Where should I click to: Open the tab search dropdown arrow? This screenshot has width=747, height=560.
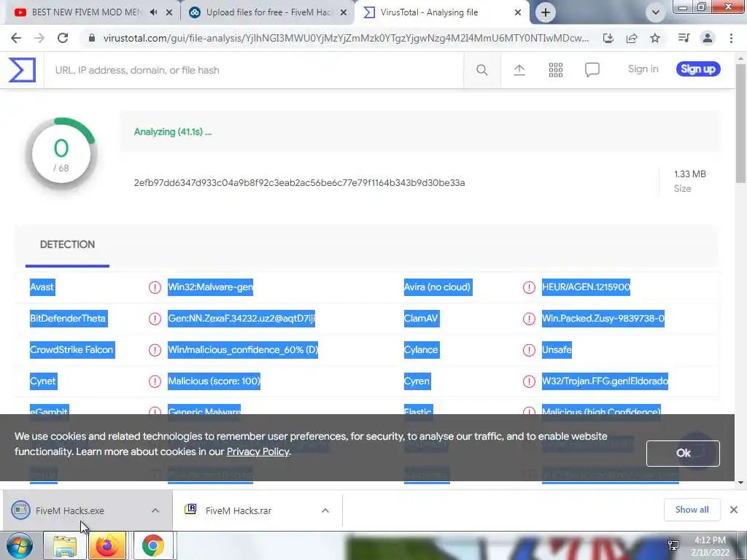pos(656,12)
